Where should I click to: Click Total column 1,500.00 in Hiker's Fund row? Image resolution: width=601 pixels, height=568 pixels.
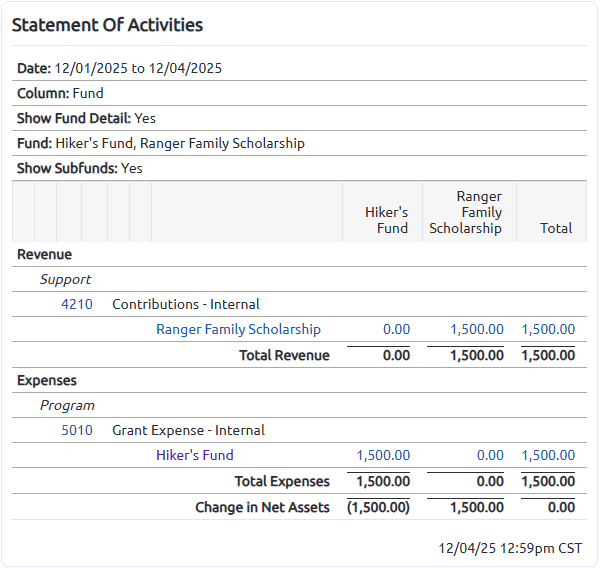pos(548,455)
